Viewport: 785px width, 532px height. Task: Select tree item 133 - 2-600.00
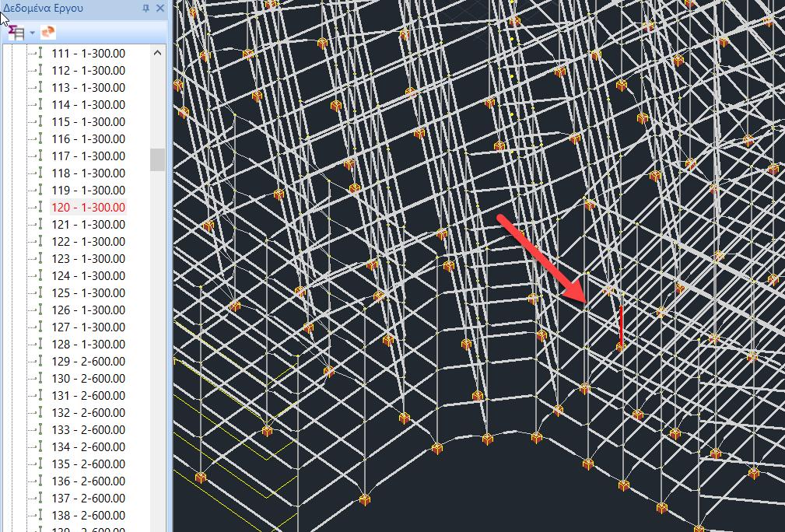coord(88,430)
